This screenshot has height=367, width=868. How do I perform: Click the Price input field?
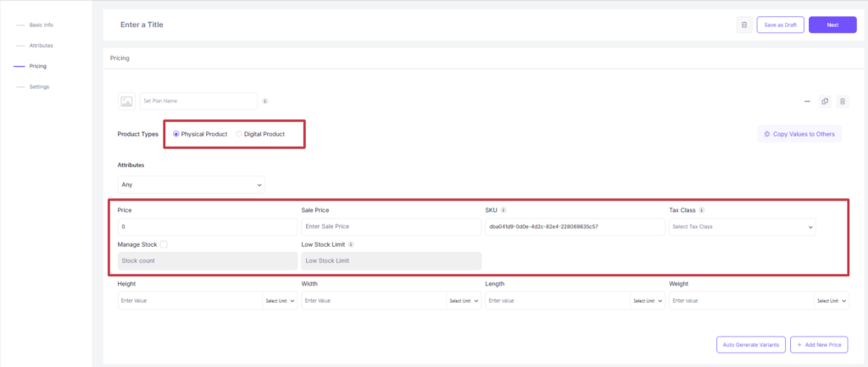(208, 226)
